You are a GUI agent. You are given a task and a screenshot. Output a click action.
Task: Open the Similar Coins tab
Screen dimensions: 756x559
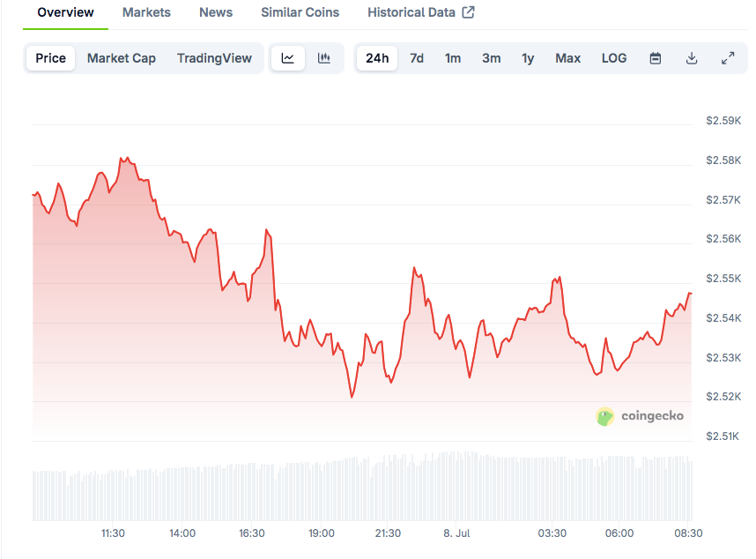click(300, 12)
